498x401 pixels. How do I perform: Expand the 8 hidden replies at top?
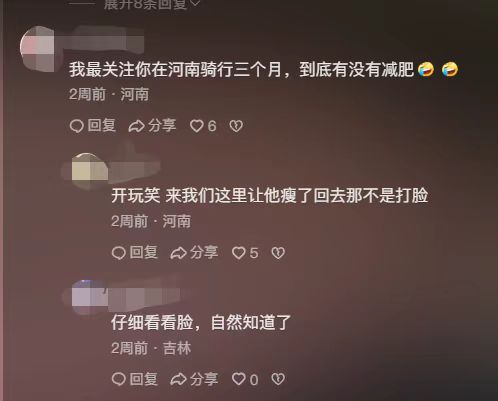coord(152,4)
